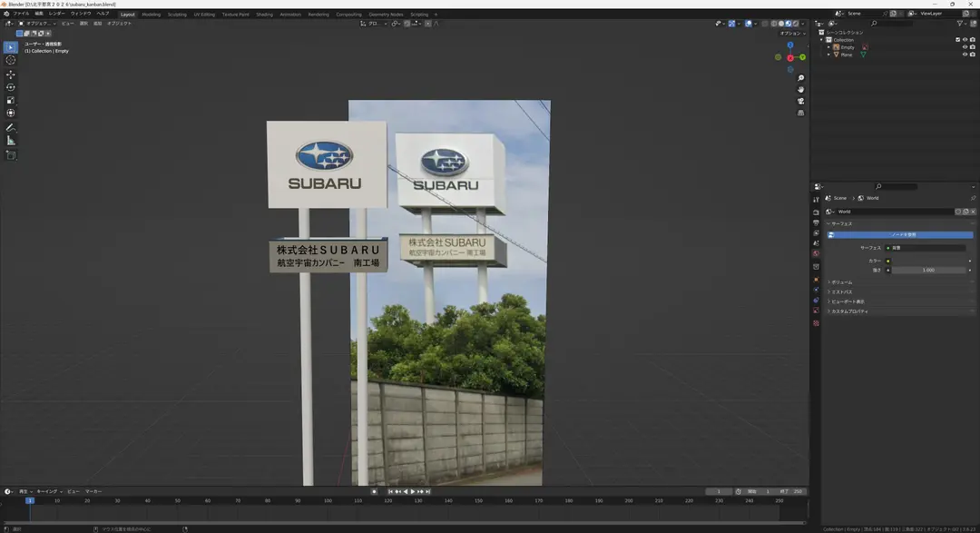Switch to Rendered viewport shading
The height and width of the screenshot is (533, 980).
point(796,24)
